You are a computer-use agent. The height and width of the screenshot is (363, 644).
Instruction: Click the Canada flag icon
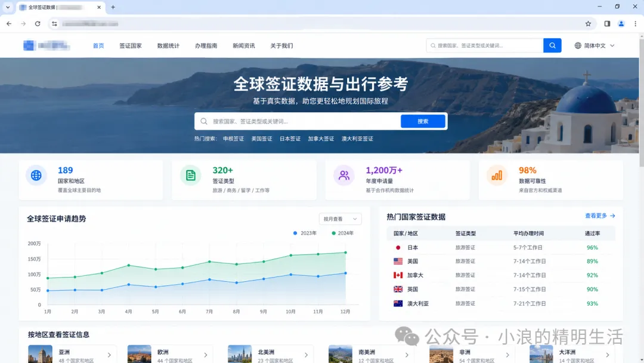pyautogui.click(x=398, y=275)
